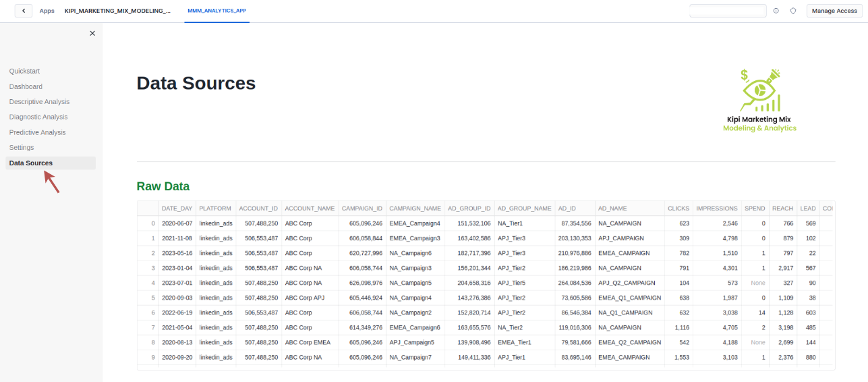Go to Dashboard in sidebar
The image size is (868, 382).
click(26, 86)
